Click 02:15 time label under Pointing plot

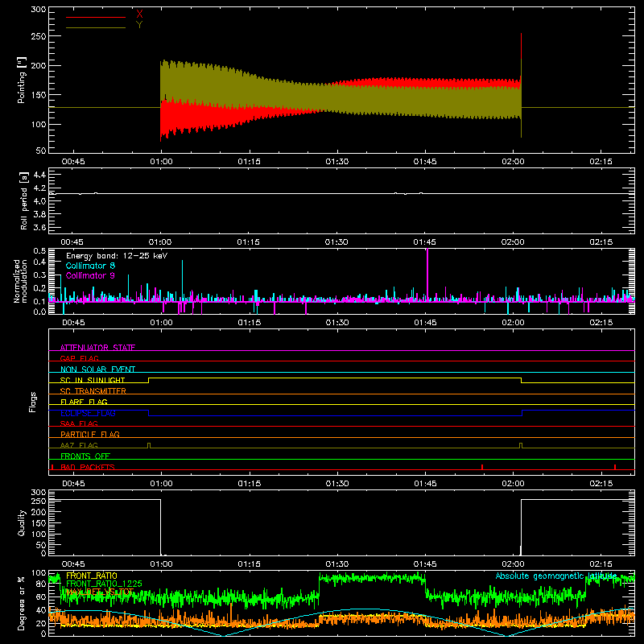tap(601, 162)
